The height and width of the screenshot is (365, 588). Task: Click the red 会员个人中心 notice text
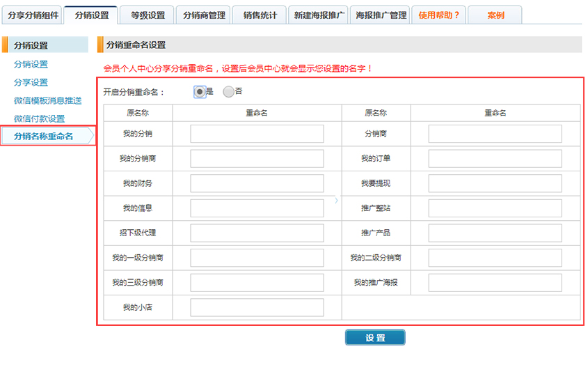(238, 68)
